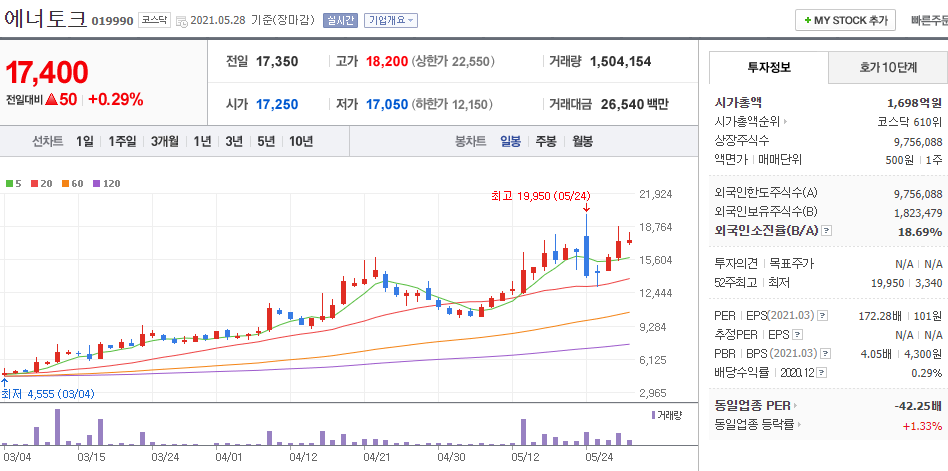The width and height of the screenshot is (948, 471).
Task: Click 외국인소진율 value 18.69%
Action: (920, 232)
